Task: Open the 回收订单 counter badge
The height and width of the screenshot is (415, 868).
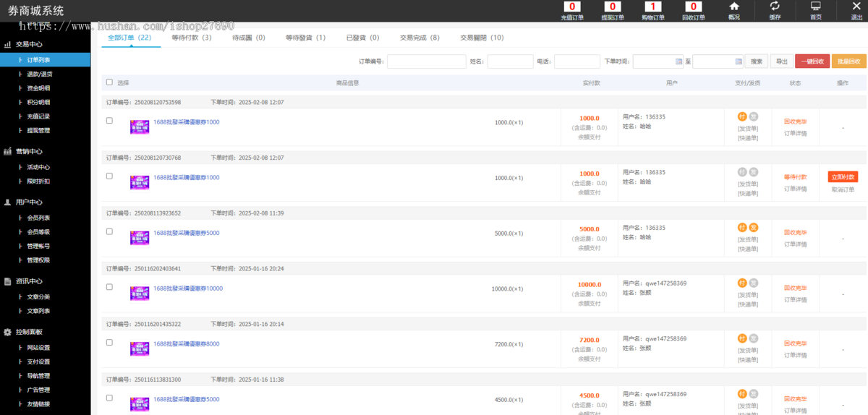Action: pyautogui.click(x=694, y=7)
